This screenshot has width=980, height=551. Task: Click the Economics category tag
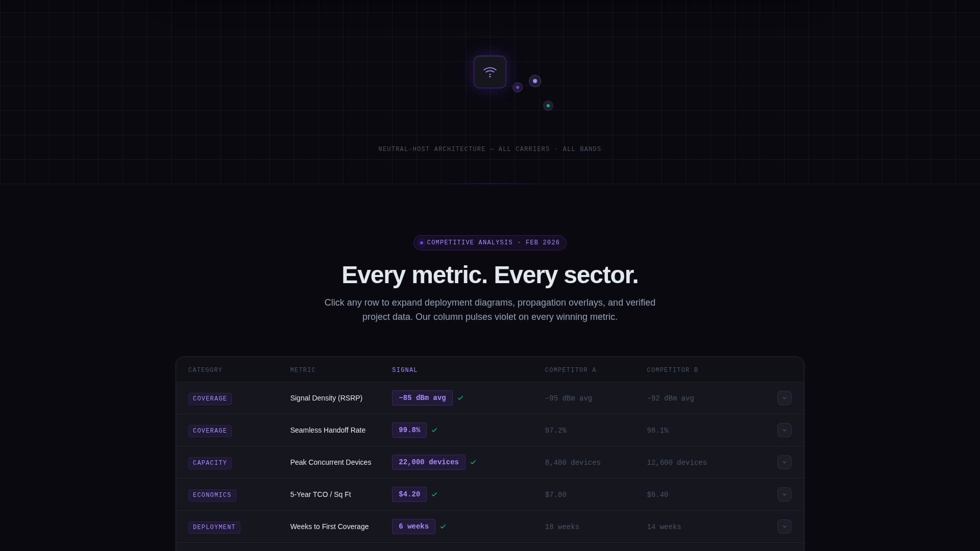pyautogui.click(x=212, y=495)
